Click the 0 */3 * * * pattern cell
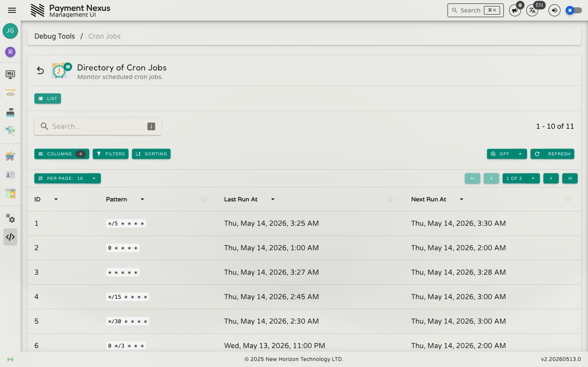The height and width of the screenshot is (367, 588). click(126, 346)
